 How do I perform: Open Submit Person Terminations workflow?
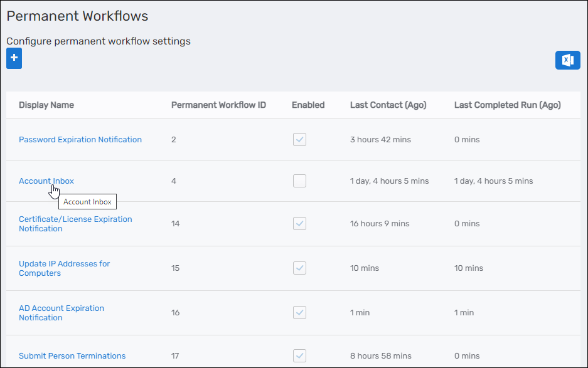(x=72, y=356)
